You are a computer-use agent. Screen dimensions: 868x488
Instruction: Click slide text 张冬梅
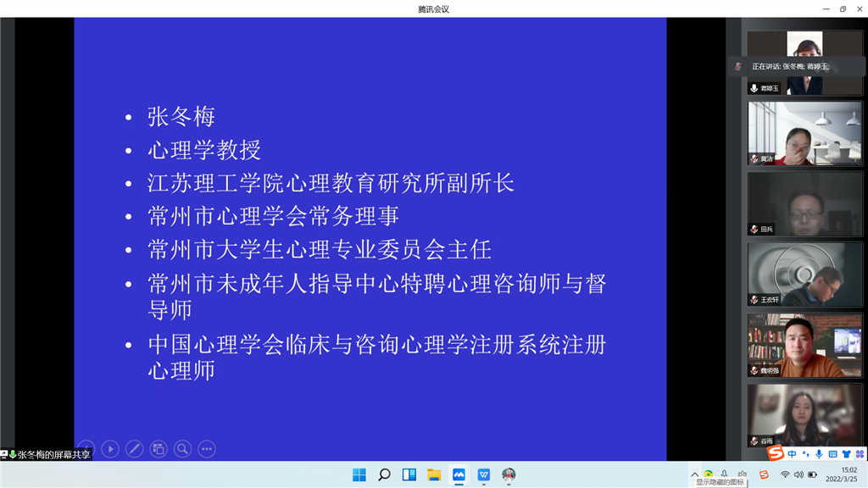[181, 117]
